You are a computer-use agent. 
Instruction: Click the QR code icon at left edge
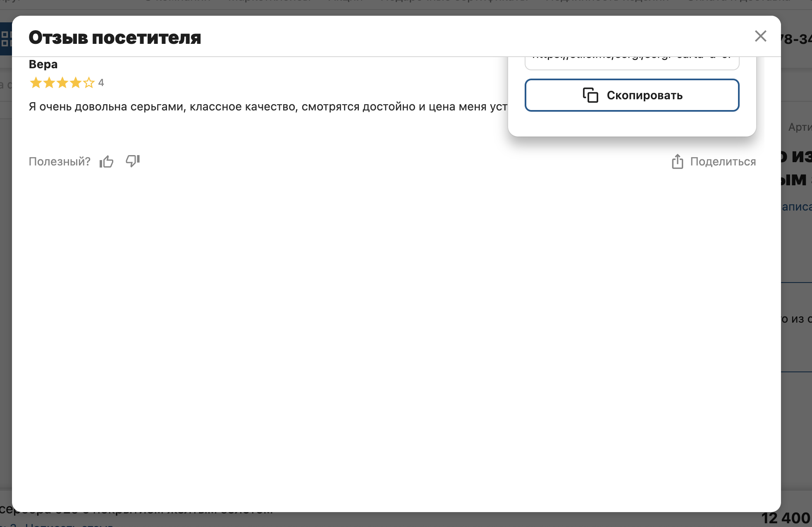(5, 39)
